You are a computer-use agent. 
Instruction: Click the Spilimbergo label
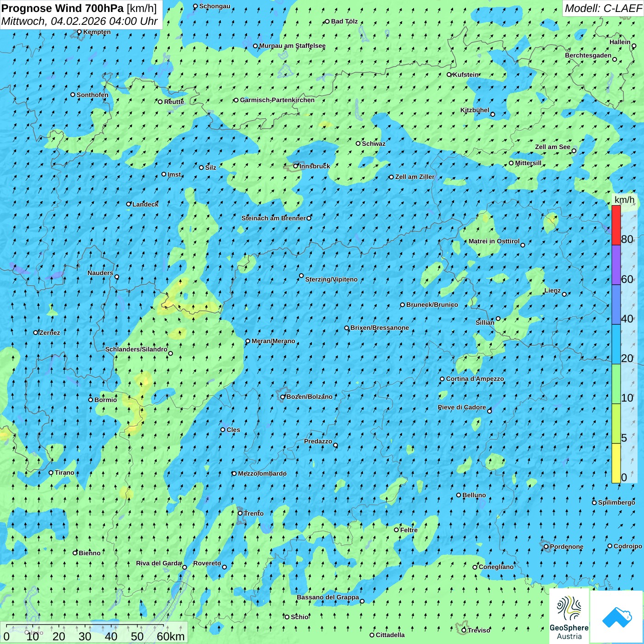click(x=616, y=502)
